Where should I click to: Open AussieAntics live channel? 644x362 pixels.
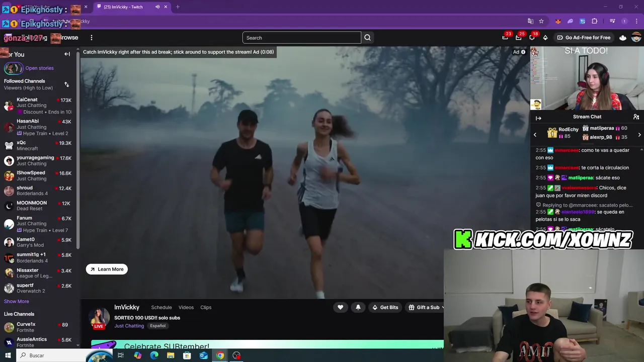(38, 342)
